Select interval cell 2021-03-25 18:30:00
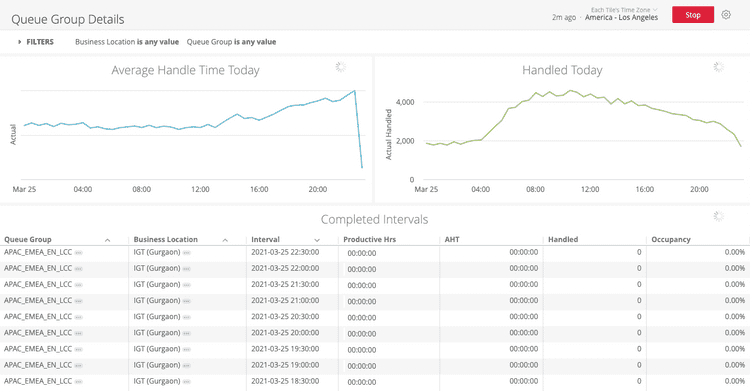This screenshot has height=391, width=750. pyautogui.click(x=285, y=381)
